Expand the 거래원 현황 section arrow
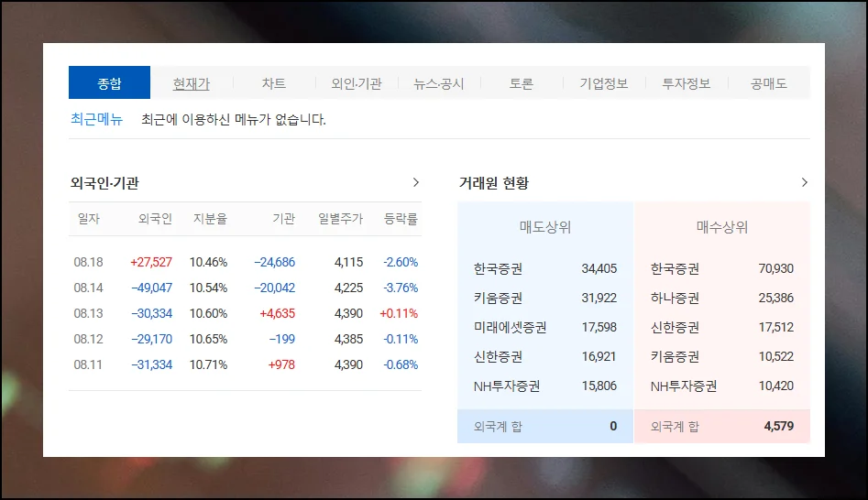 pyautogui.click(x=804, y=182)
